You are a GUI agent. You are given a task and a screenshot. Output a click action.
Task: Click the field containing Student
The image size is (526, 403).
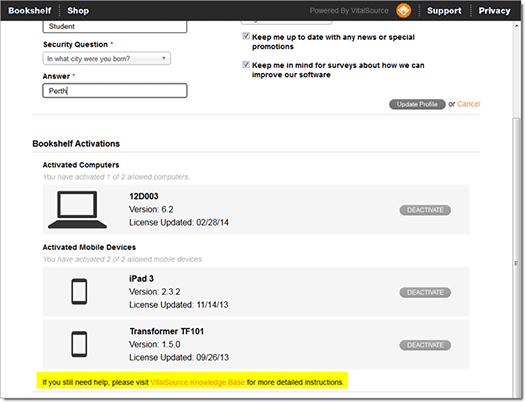[115, 27]
